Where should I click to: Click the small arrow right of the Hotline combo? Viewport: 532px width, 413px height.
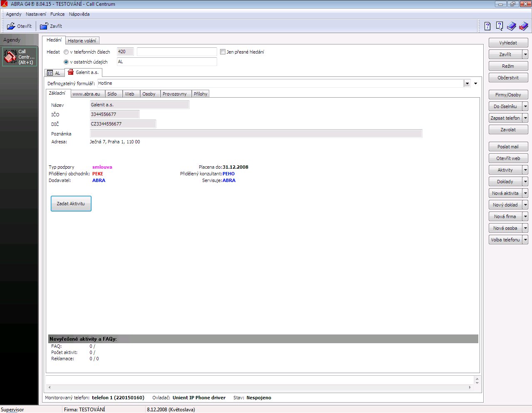coord(475,84)
